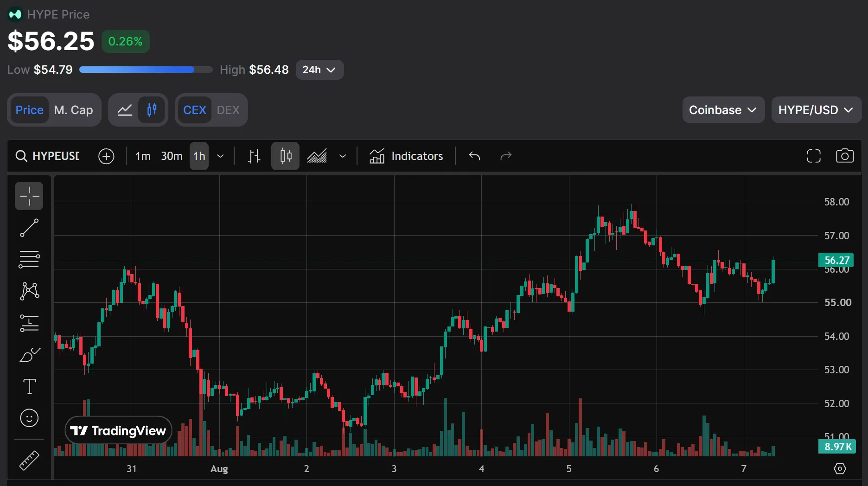868x486 pixels.
Task: Undo the last chart action
Action: click(474, 156)
